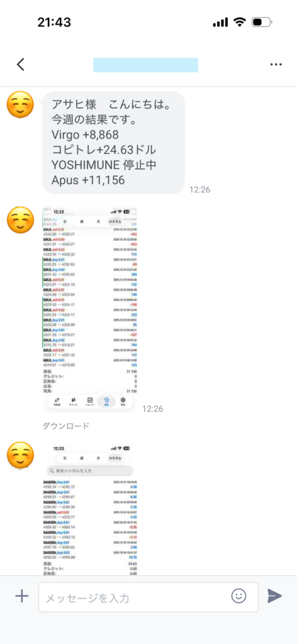The width and height of the screenshot is (297, 644).
Task: Tap the 21:43 clock in status bar
Action: coord(54,22)
